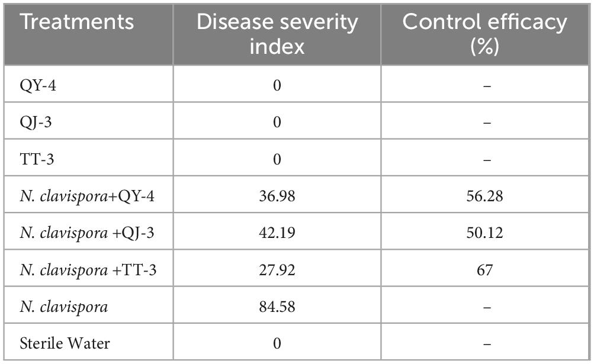Select the zero severity value for Sterile Water

277,343
